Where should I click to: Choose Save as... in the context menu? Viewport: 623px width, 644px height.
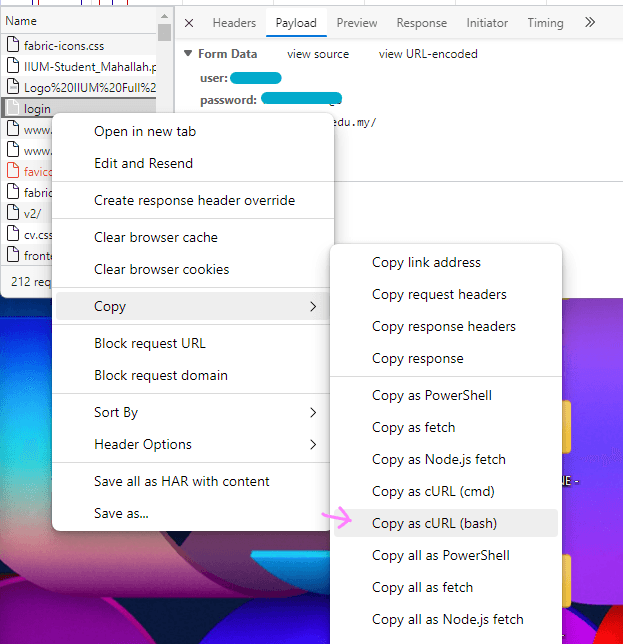click(193, 513)
